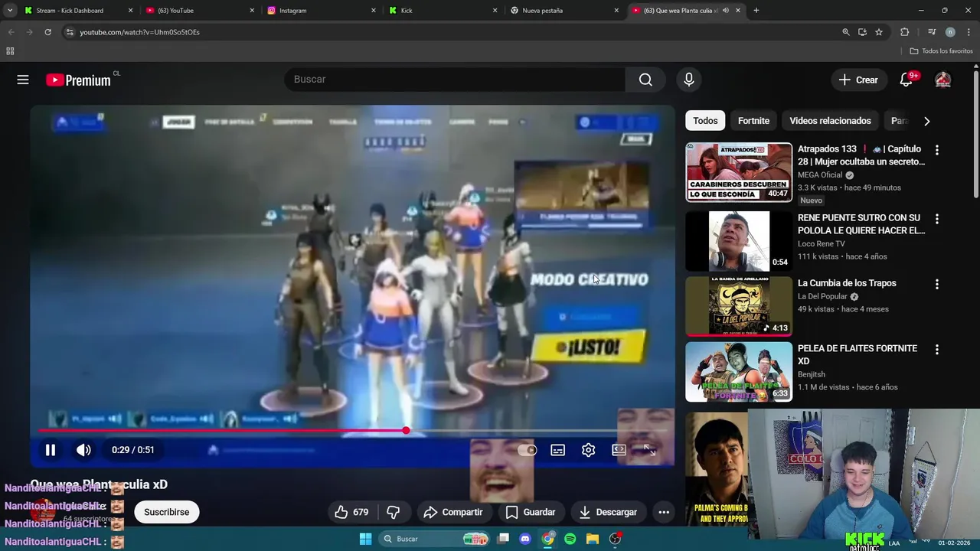Toggle autoplay switch in the player
The height and width of the screenshot is (551, 980).
(527, 450)
